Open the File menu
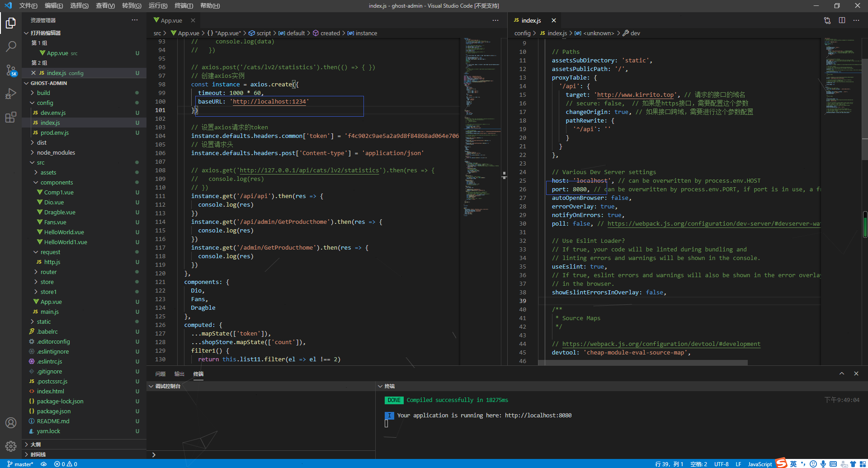The image size is (868, 468). click(28, 6)
